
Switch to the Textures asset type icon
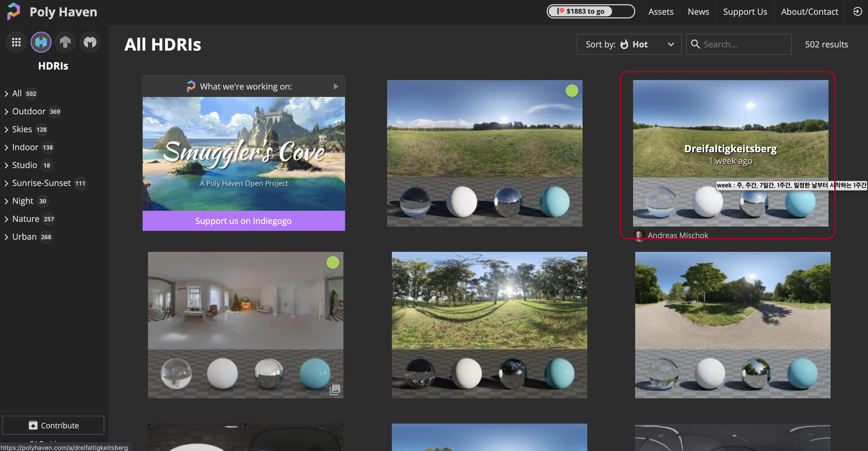pyautogui.click(x=65, y=42)
